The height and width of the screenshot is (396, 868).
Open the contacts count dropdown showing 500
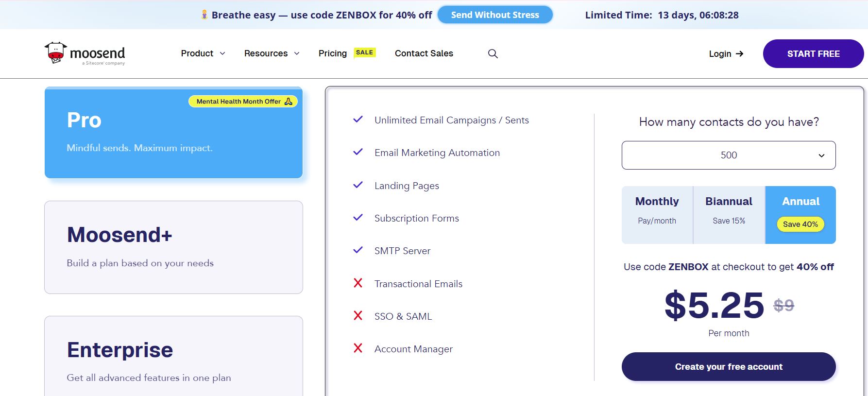[729, 155]
